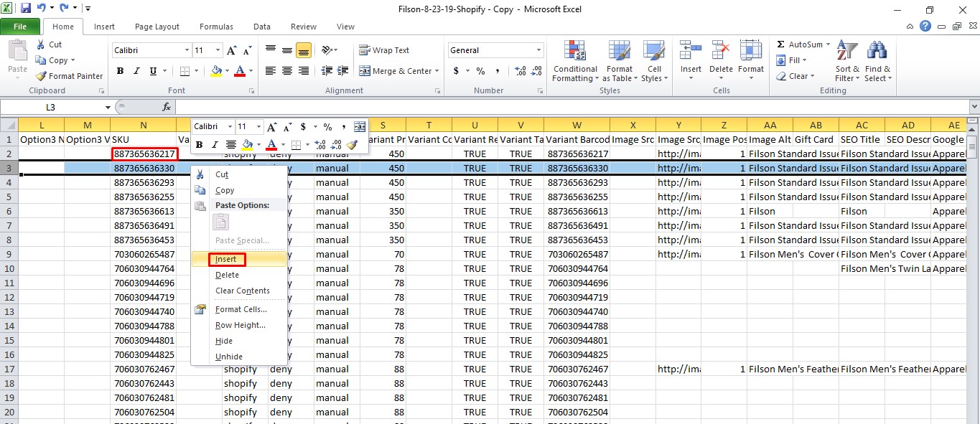Open the General number format dropdown
This screenshot has width=980, height=424.
[x=538, y=50]
